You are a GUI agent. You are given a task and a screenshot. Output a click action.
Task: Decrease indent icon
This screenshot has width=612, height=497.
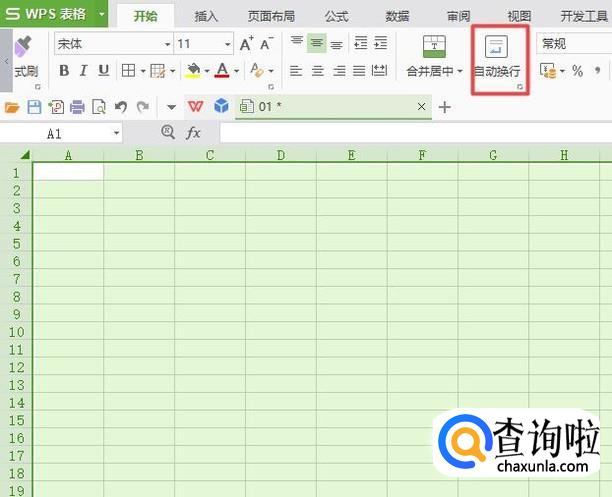pyautogui.click(x=360, y=43)
